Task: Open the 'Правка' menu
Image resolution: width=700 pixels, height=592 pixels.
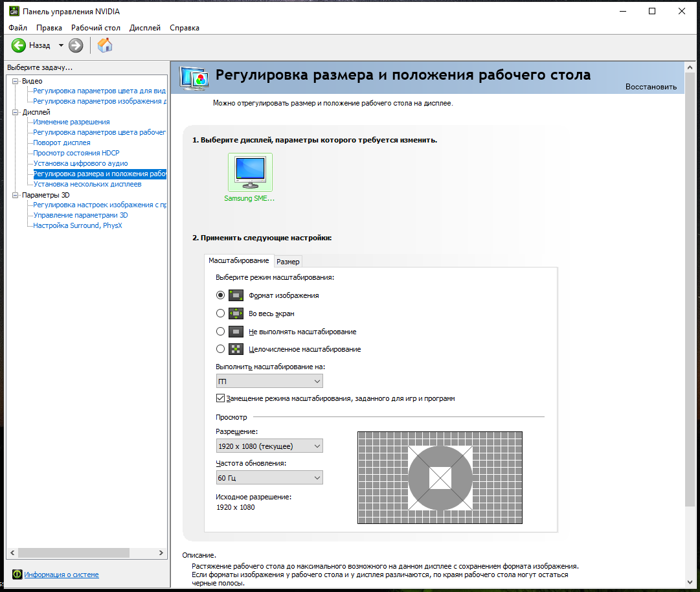Action: pyautogui.click(x=49, y=28)
